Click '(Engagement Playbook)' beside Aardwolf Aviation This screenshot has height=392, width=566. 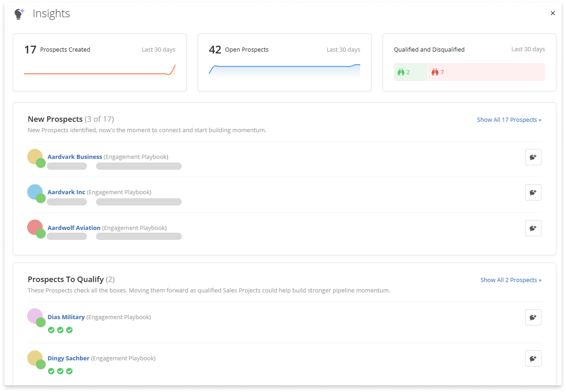pos(135,228)
